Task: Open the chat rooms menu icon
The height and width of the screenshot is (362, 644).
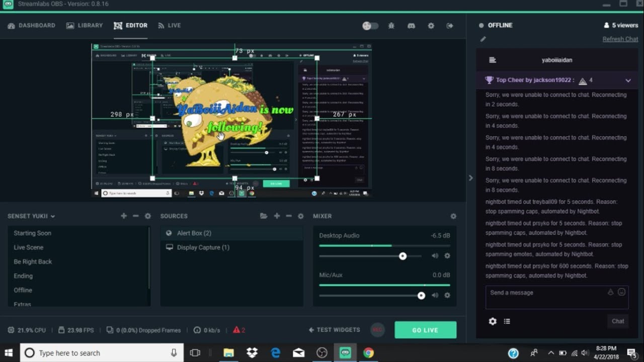Action: (493, 60)
